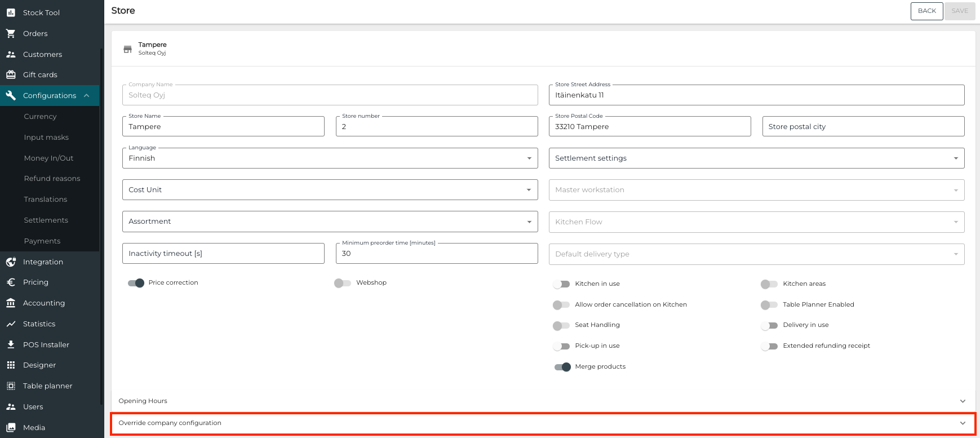Click the POS Installer download icon

pos(11,344)
